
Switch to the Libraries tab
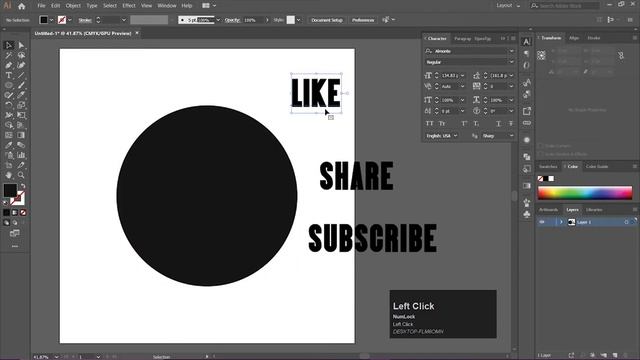click(594, 210)
